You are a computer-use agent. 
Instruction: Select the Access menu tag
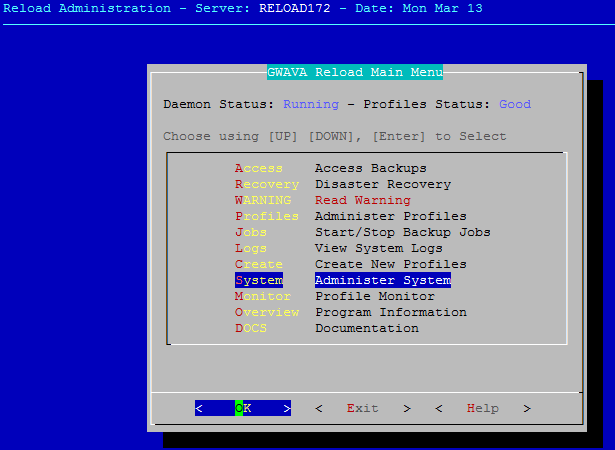(258, 168)
